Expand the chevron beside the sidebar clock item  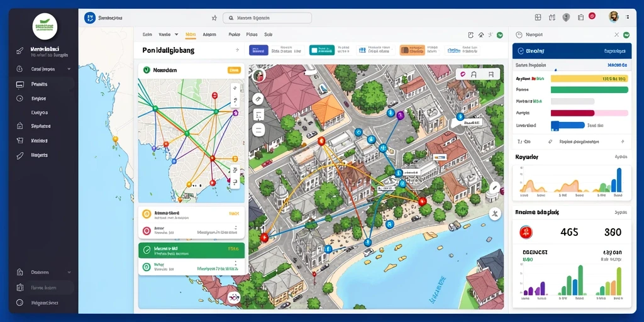(69, 69)
